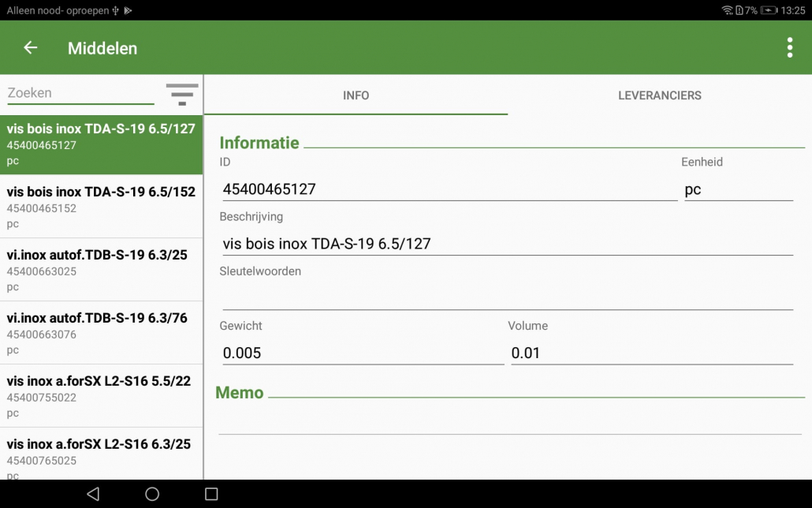This screenshot has height=508, width=812.
Task: Select list item vis bois inox TDA-S-19 6.5/127
Action: (x=101, y=144)
